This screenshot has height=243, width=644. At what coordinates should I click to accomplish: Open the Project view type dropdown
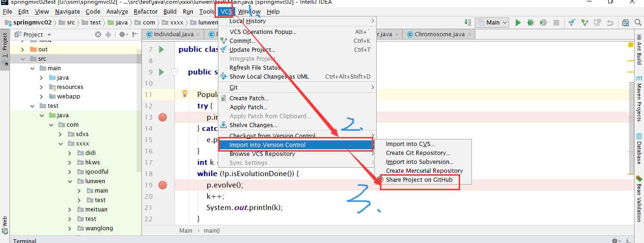click(33, 34)
